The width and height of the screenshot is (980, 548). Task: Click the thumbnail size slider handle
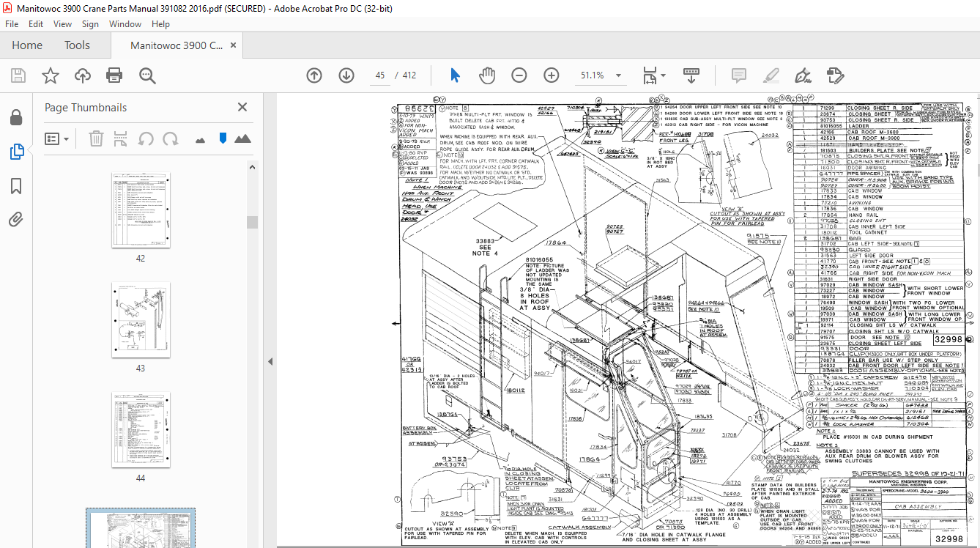[x=223, y=138]
